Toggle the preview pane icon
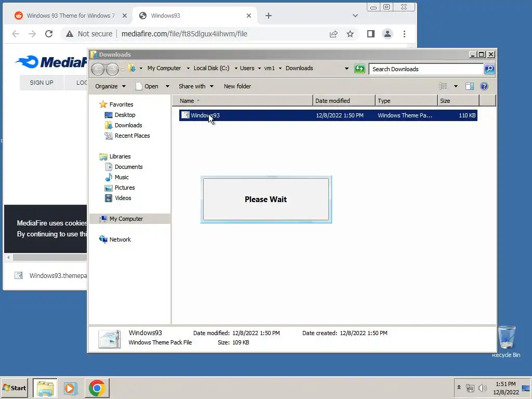Screen dimensions: 532x399 [x=470, y=86]
